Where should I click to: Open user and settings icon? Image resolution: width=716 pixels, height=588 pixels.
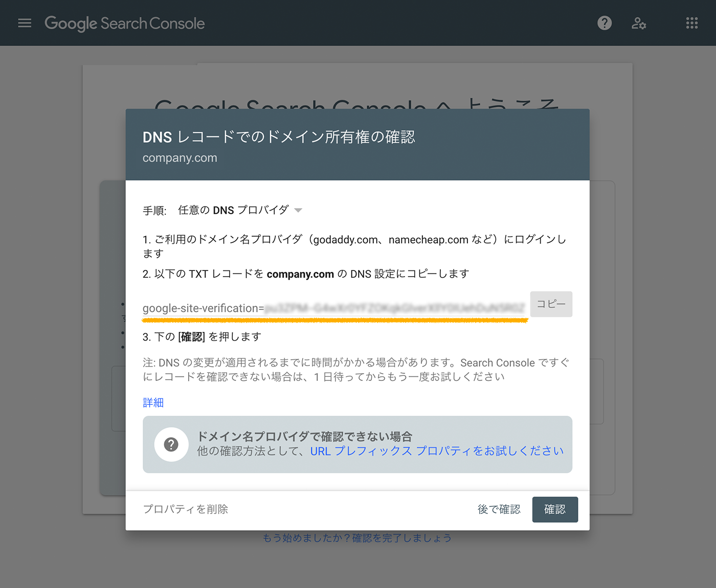[x=639, y=23]
